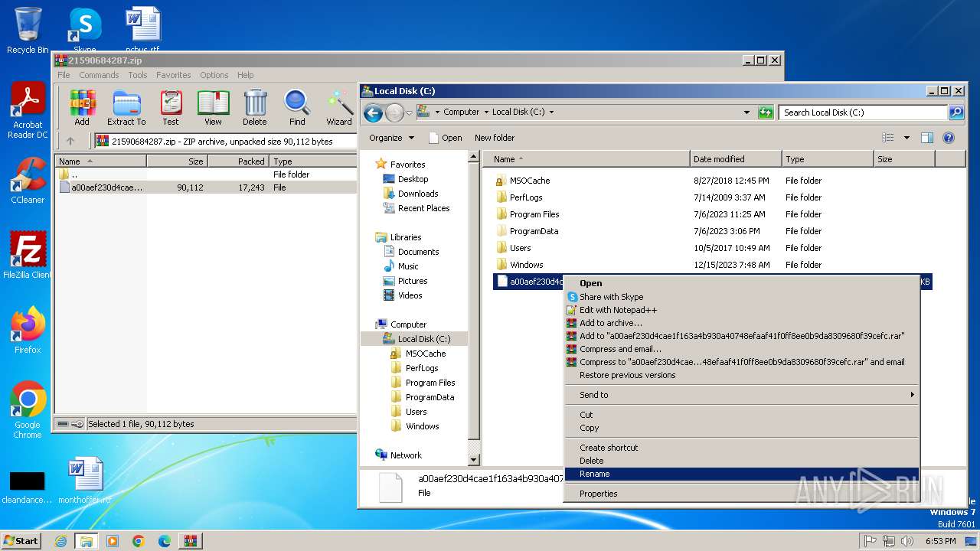Sort by the Date modified column header
This screenshot has height=551, width=980.
pos(736,159)
